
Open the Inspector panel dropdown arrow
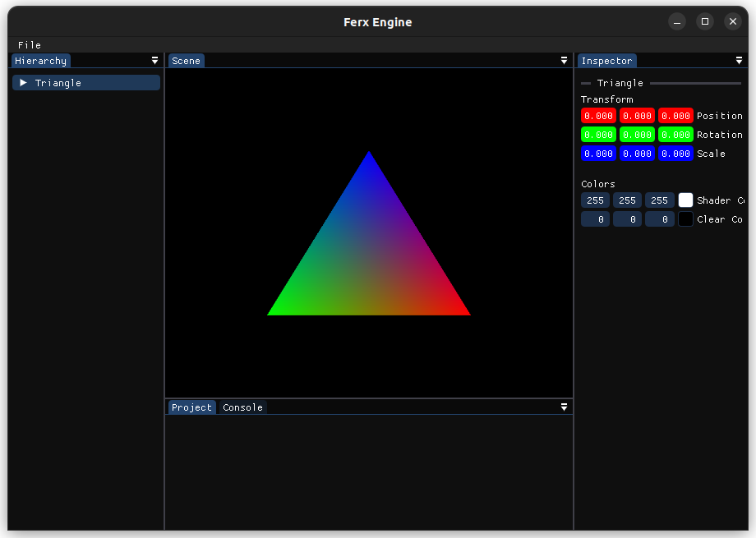(x=739, y=61)
